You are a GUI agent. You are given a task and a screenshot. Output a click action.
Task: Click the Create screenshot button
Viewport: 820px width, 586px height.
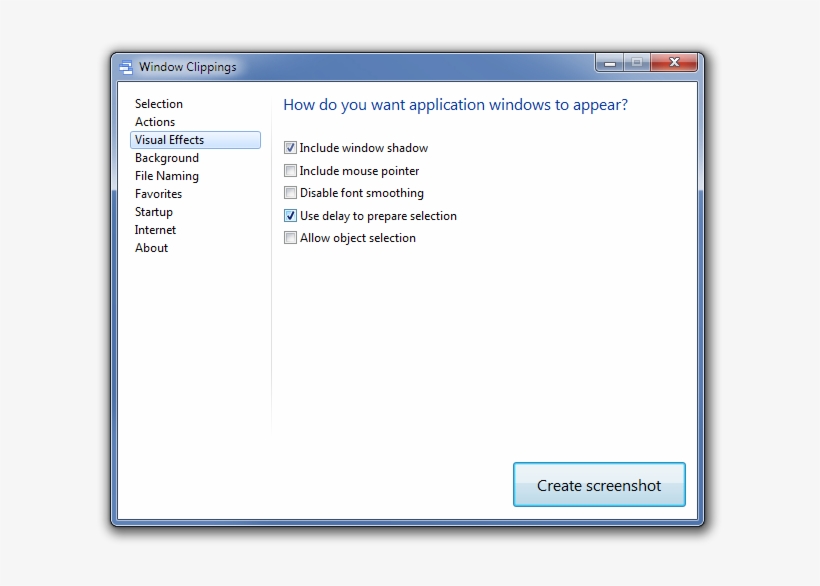[598, 484]
